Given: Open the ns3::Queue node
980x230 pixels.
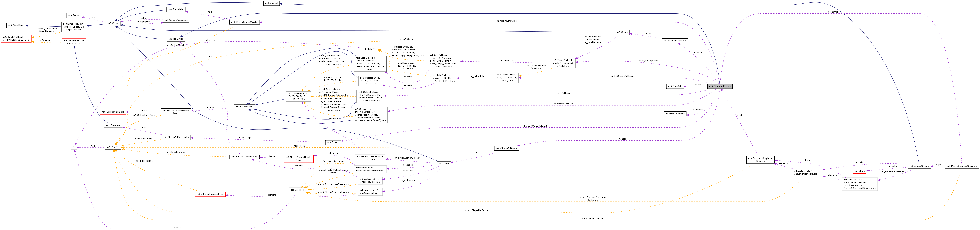Looking at the screenshot, I should (622, 32).
